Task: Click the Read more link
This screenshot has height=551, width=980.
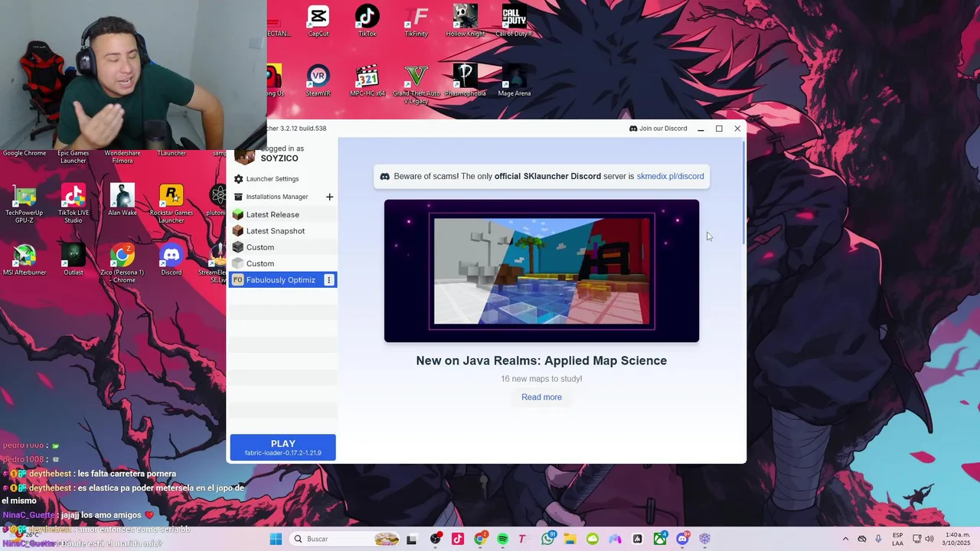Action: click(x=541, y=397)
